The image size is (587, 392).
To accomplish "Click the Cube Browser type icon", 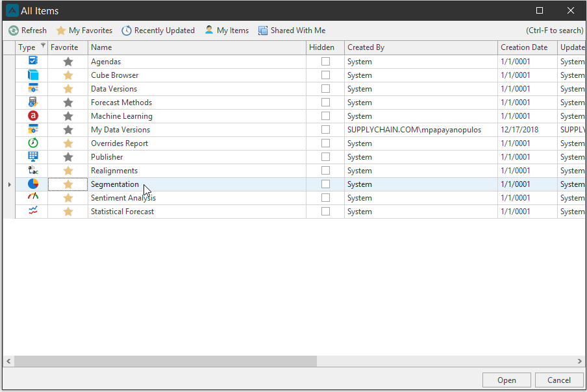I will coord(33,75).
